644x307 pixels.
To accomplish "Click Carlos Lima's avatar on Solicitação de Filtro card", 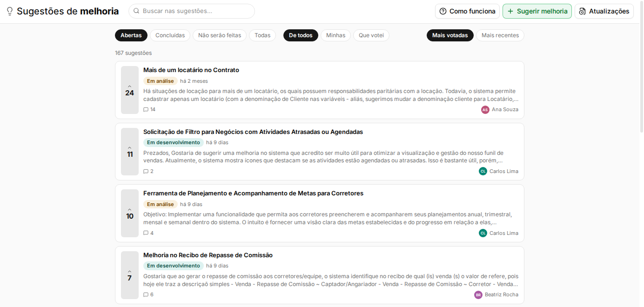I will click(483, 171).
